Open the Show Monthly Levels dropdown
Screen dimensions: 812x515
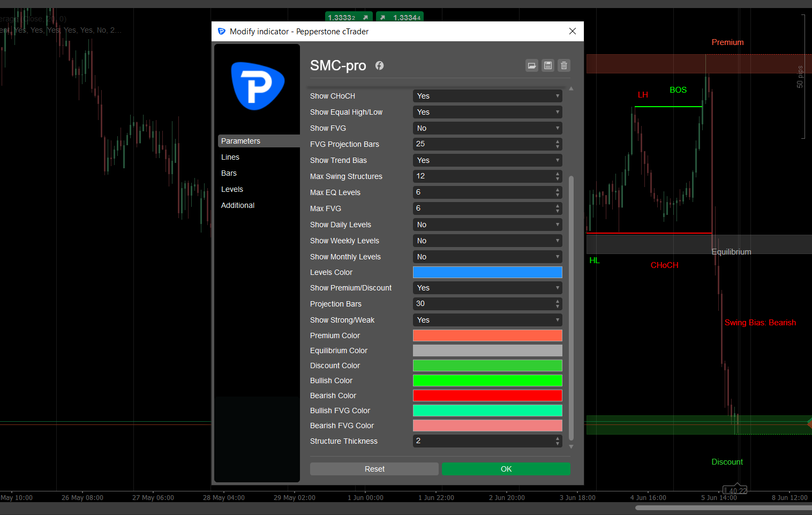point(487,257)
